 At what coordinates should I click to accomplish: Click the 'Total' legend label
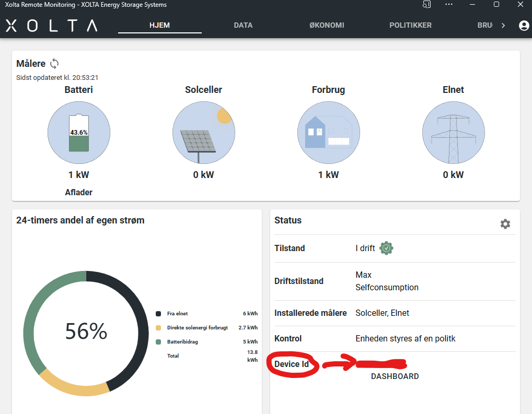tap(172, 356)
